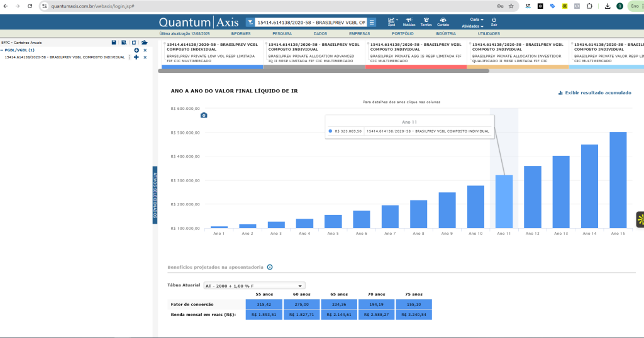Click Exibir resultado acumulado link
Image resolution: width=644 pixels, height=338 pixels.
pyautogui.click(x=594, y=93)
